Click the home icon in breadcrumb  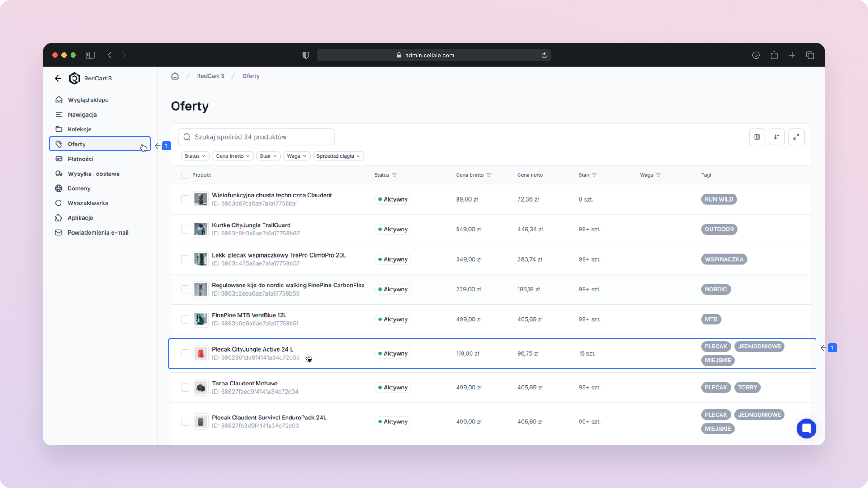175,76
